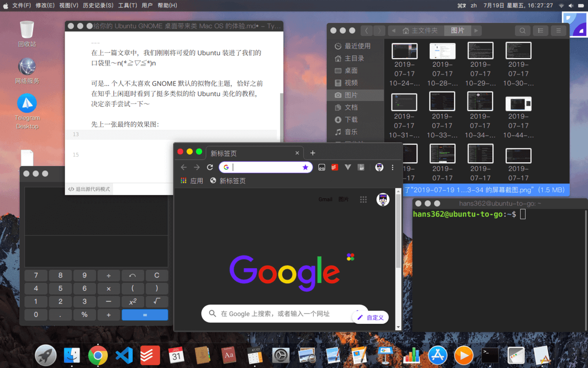Click the calculator equals button
This screenshot has height=368, width=588.
(x=145, y=315)
